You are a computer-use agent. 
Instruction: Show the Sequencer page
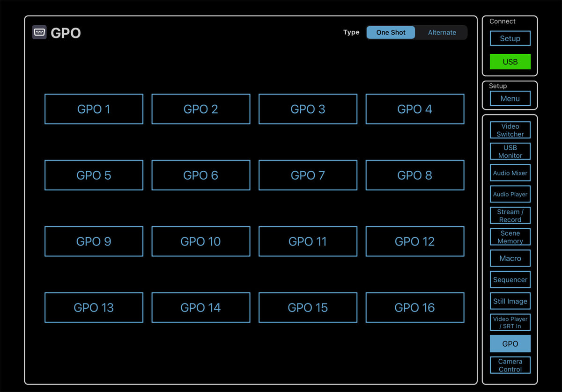point(510,280)
